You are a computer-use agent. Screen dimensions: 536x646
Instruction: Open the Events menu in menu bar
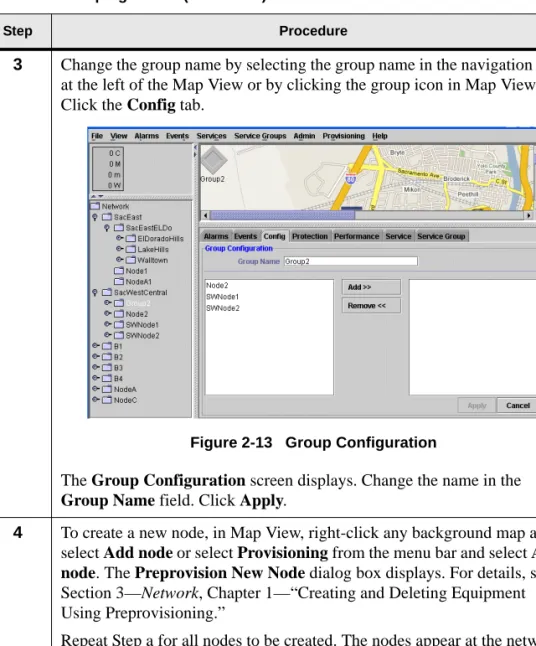click(178, 136)
